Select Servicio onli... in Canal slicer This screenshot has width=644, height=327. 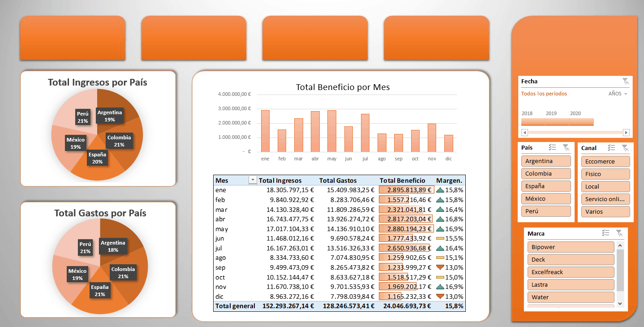[x=605, y=199]
